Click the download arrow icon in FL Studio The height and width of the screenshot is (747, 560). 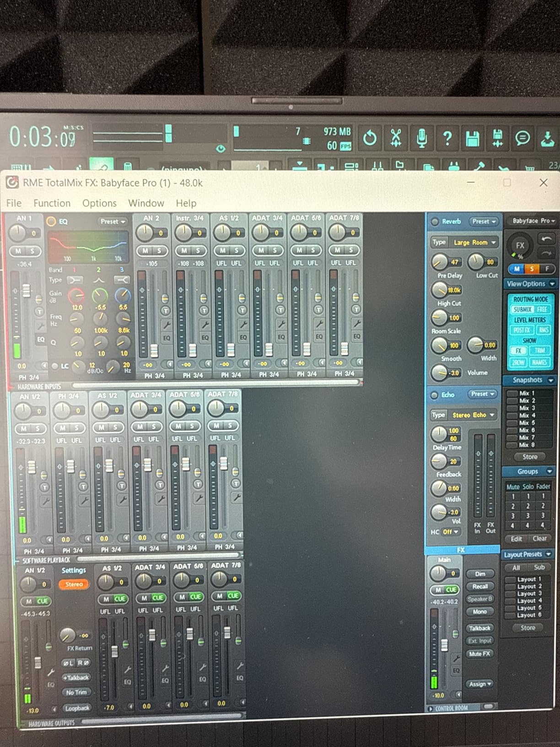coord(548,138)
